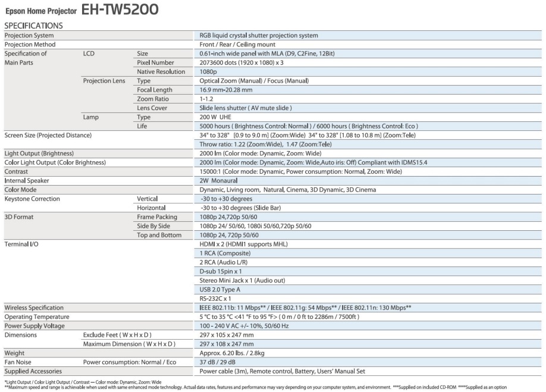The height and width of the screenshot is (392, 546).
Task: Select the "1-1.2" zoom ratio value
Action: coord(206,99)
